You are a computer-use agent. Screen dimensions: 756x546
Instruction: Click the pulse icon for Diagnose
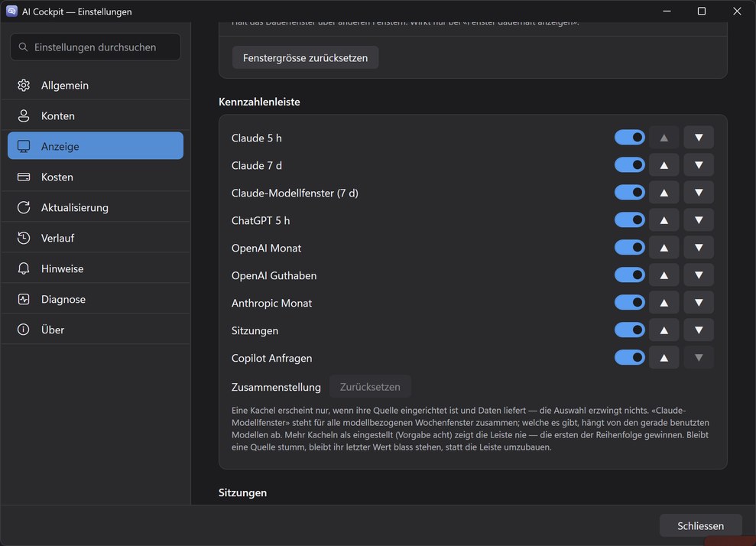pos(24,299)
